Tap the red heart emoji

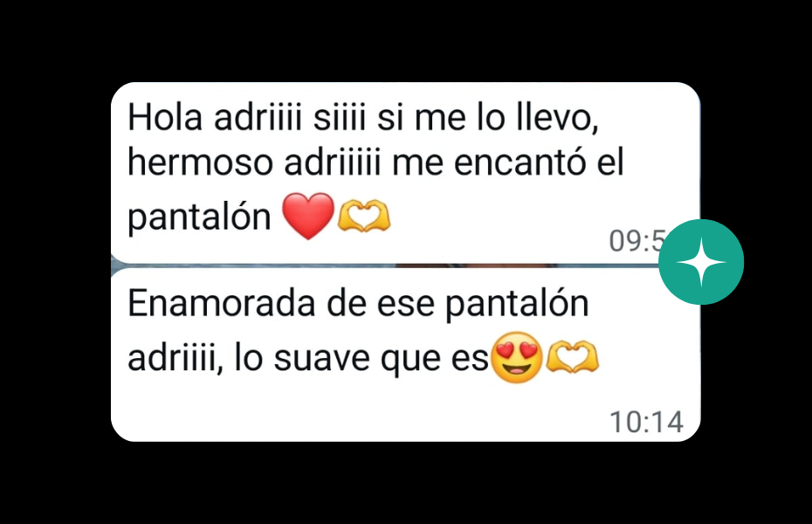tap(308, 216)
